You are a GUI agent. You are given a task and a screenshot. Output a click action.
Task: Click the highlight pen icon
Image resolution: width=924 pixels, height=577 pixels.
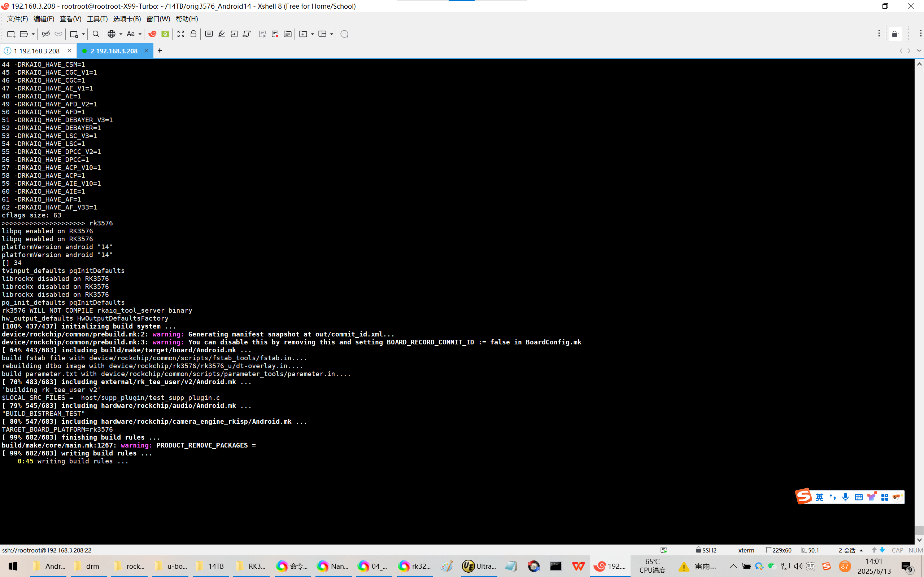point(222,34)
